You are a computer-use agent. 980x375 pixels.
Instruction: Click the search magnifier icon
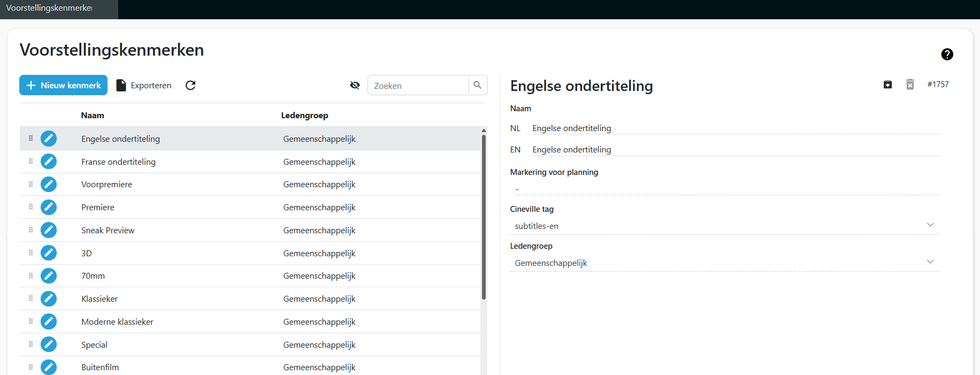478,86
